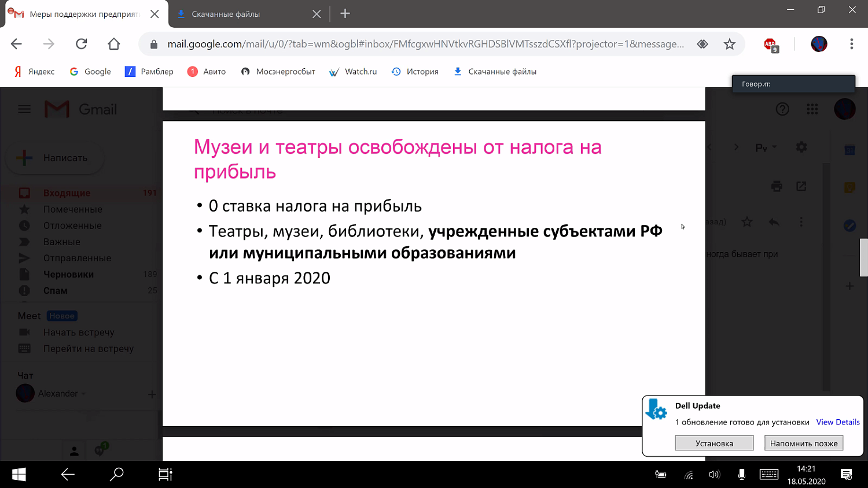Click the page vertical scrollbar thumb

coord(863,257)
